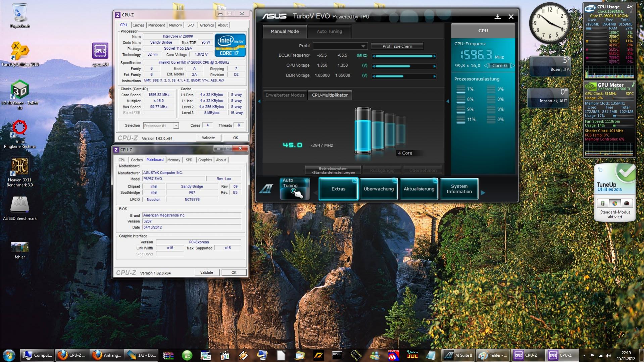Open Windows Live Messenger taskbar icon
This screenshot has width=644, height=362.
[375, 355]
